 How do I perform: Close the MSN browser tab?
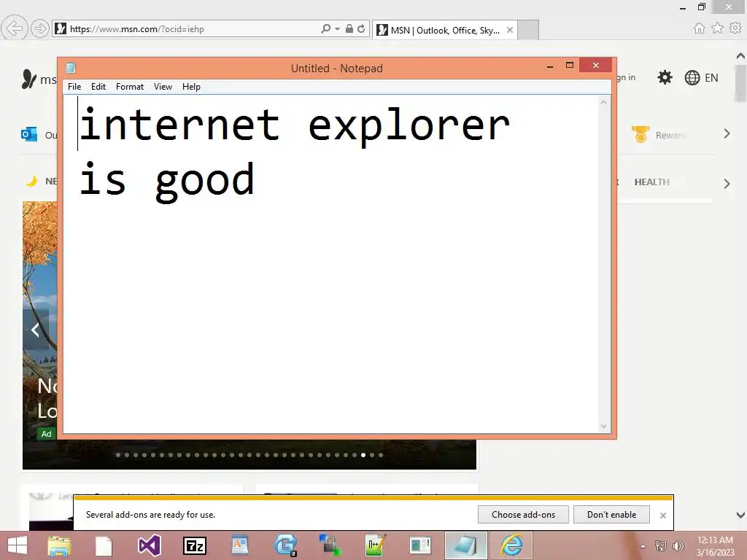pos(510,30)
